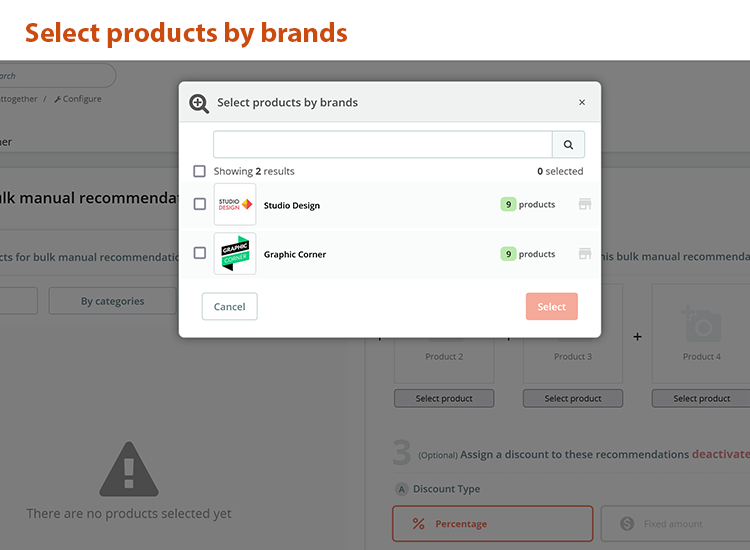The image size is (750, 550).
Task: Check the Studio Design brand checkbox
Action: (200, 204)
